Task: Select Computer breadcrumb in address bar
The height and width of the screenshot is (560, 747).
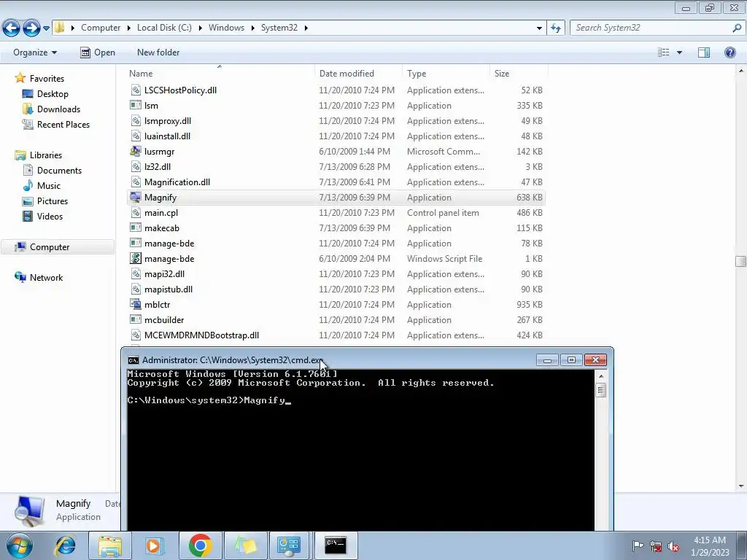Action: [x=101, y=28]
